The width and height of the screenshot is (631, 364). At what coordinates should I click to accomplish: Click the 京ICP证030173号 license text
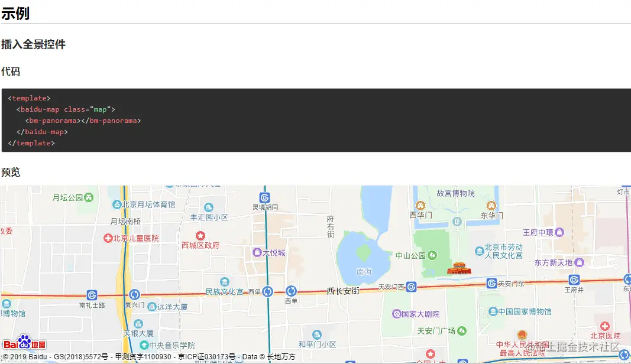click(206, 357)
